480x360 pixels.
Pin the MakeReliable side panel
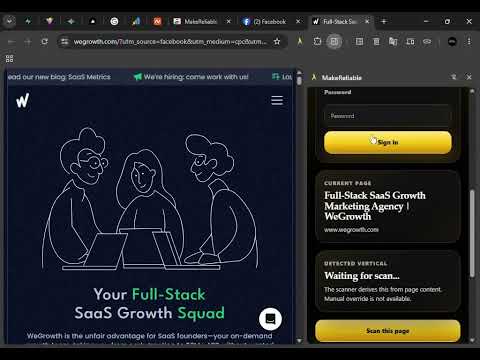tap(454, 77)
